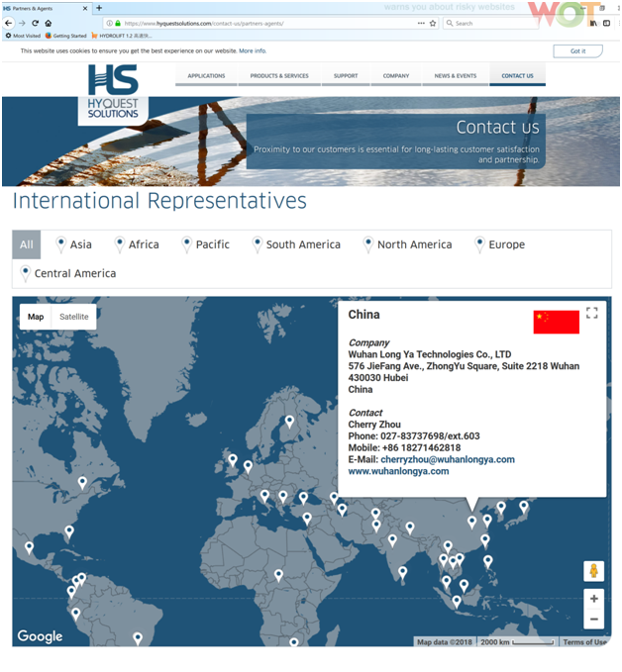Open the map Terms of Use link
The height and width of the screenshot is (672, 622).
[x=585, y=642]
